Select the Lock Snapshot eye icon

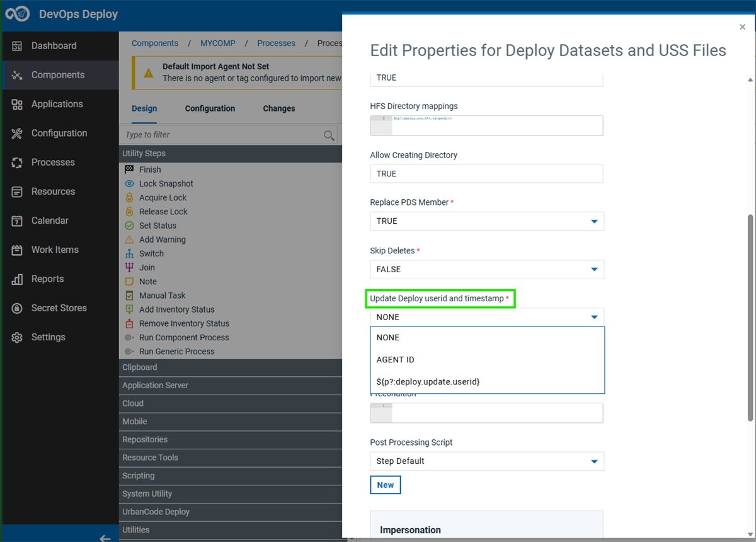[x=129, y=183]
